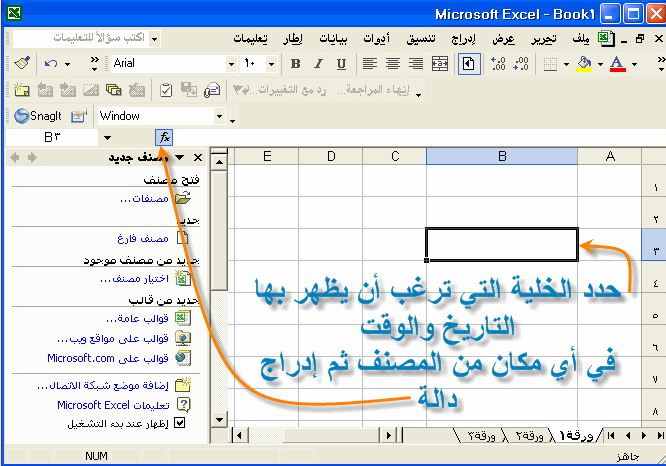Open the بيانات menu
The height and width of the screenshot is (466, 666).
point(333,39)
